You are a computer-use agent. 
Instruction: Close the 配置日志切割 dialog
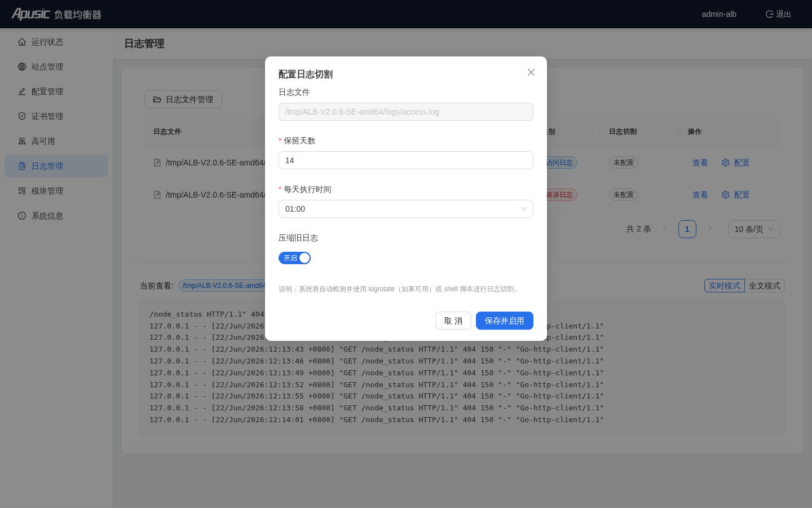coord(531,72)
